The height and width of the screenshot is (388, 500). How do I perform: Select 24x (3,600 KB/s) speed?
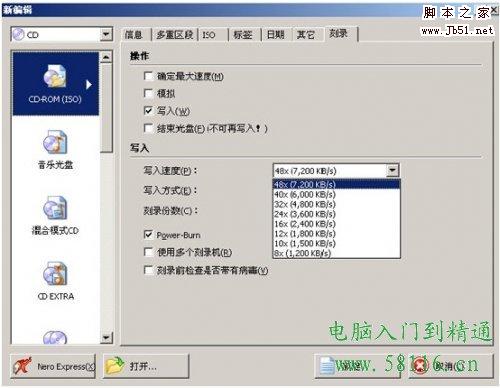pos(336,214)
